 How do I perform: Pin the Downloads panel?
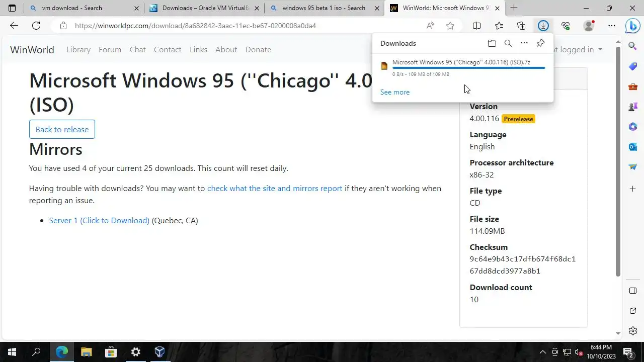pyautogui.click(x=540, y=43)
